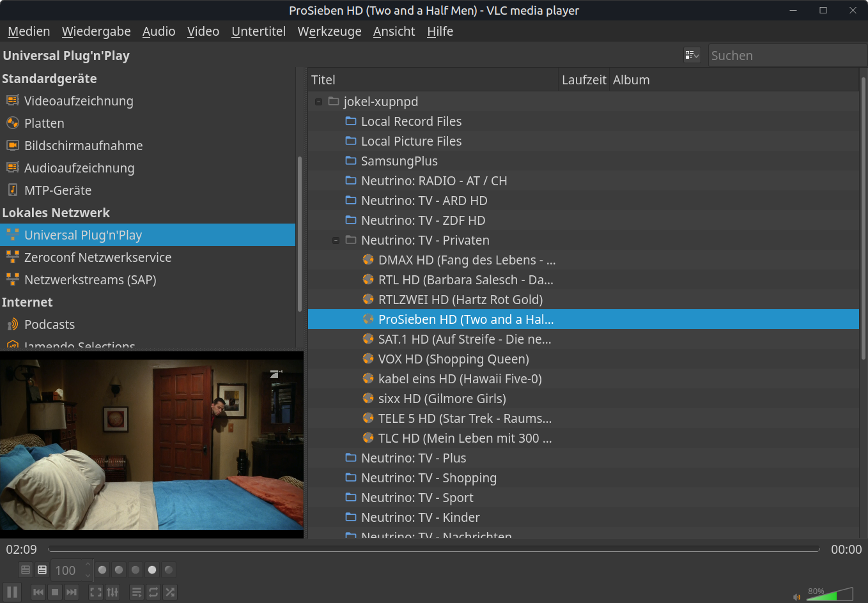
Task: Open the playlist view mode dropdown
Action: tap(692, 56)
